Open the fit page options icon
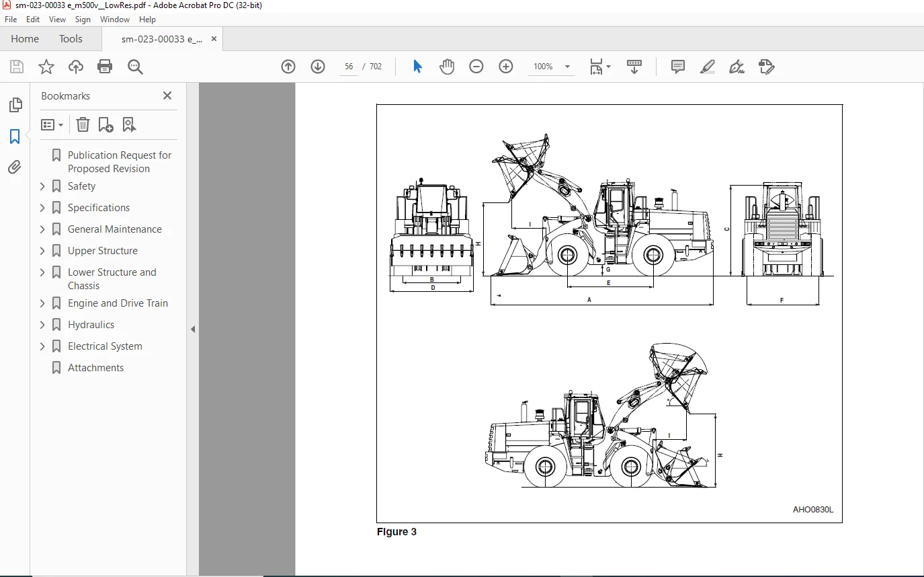Screen dimensions: 924x577 [599, 67]
